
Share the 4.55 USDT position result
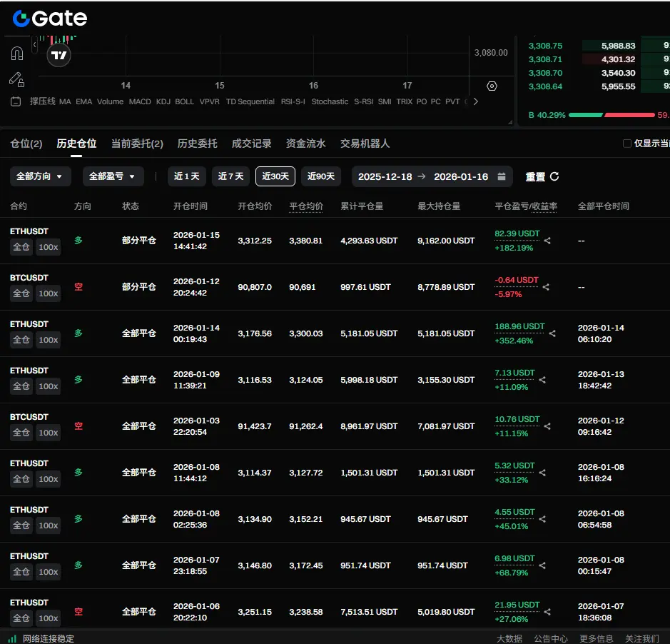point(543,519)
